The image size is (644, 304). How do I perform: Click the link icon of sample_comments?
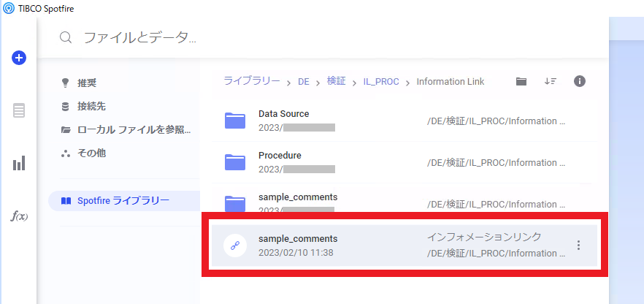tap(235, 246)
